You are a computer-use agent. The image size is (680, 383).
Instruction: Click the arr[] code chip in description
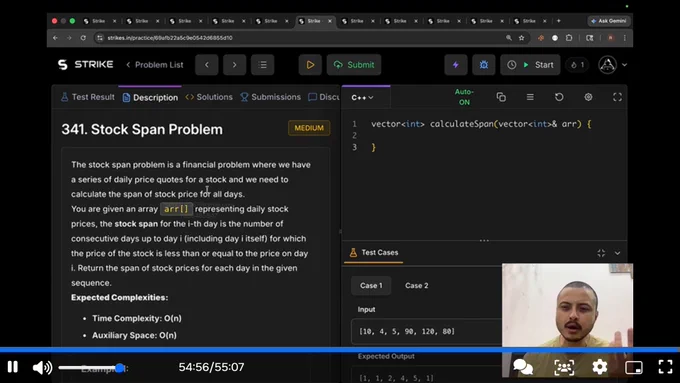(x=177, y=209)
